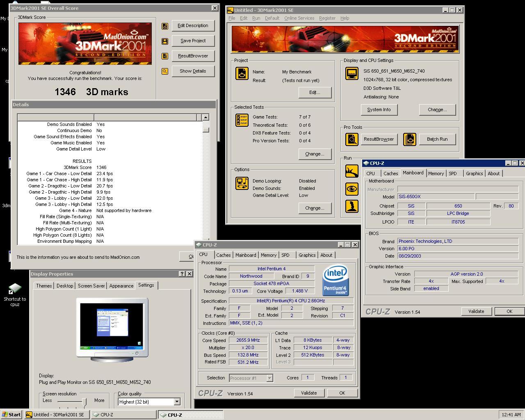Click the taskbar clock showing 12:41 AM
This screenshot has height=420, width=525.
click(x=511, y=415)
